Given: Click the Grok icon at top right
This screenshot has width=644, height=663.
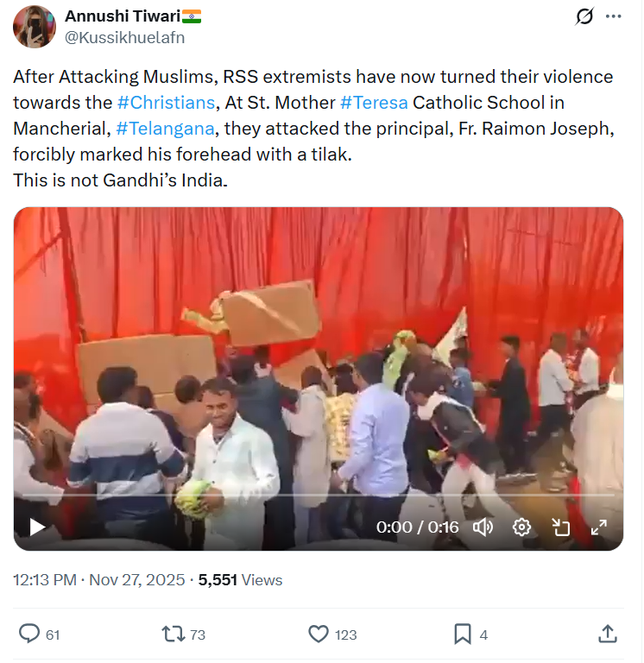Looking at the screenshot, I should [x=584, y=16].
